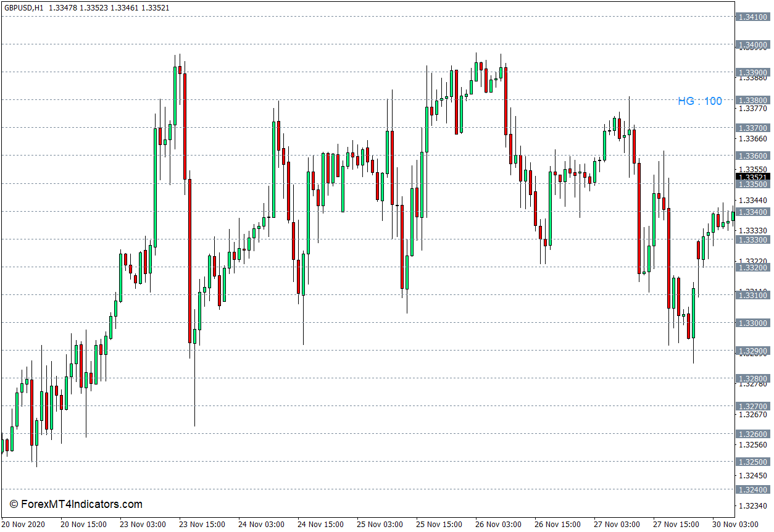Viewport: 774px width, 532px height.
Task: Click the 1.34100 price level label
Action: pos(753,17)
